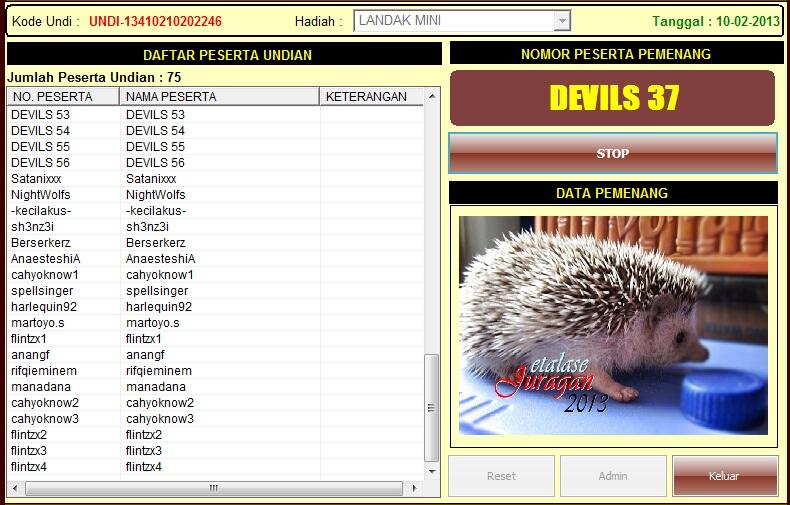Click the STOP button
The height and width of the screenshot is (505, 790).
pyautogui.click(x=612, y=154)
